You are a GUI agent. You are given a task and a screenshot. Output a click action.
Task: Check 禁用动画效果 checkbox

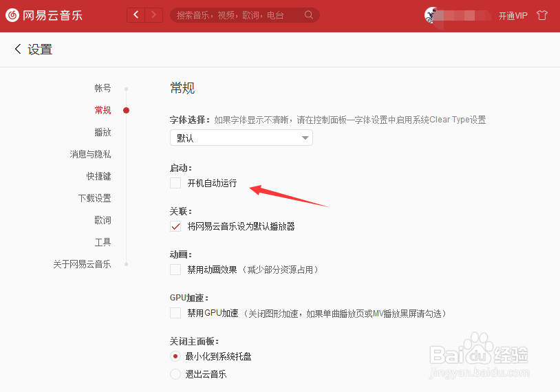[x=175, y=270]
